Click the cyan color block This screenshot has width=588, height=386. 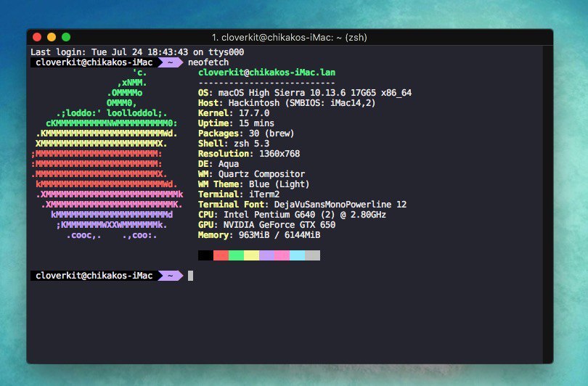(297, 255)
